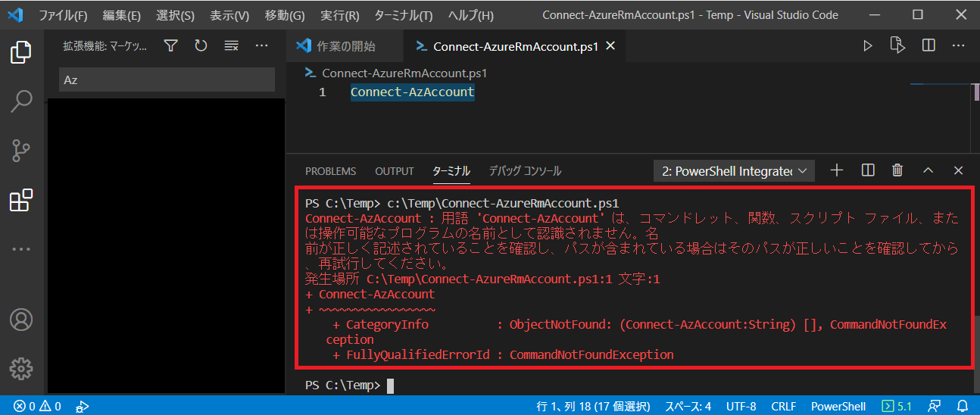Maximize the panel with chevron up
Viewport: 980px width, 415px height.
[929, 170]
